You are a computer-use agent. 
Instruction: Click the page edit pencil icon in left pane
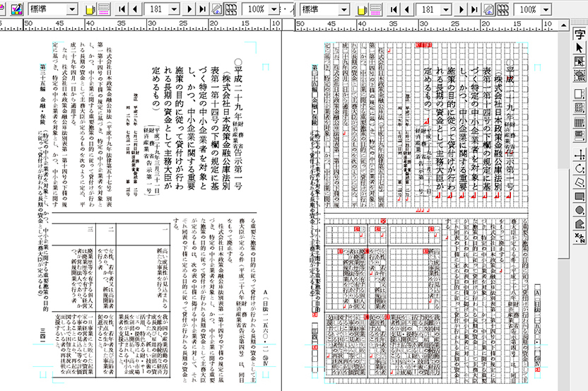(217, 9)
